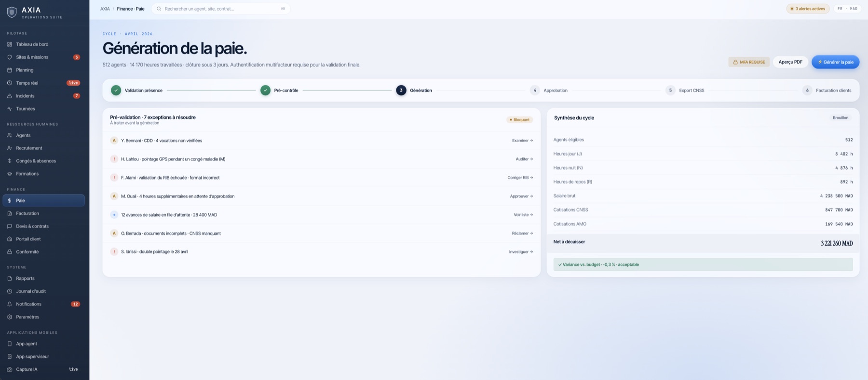Open Devis & contrats page
Viewport: 868px width, 380px height.
(x=44, y=226)
